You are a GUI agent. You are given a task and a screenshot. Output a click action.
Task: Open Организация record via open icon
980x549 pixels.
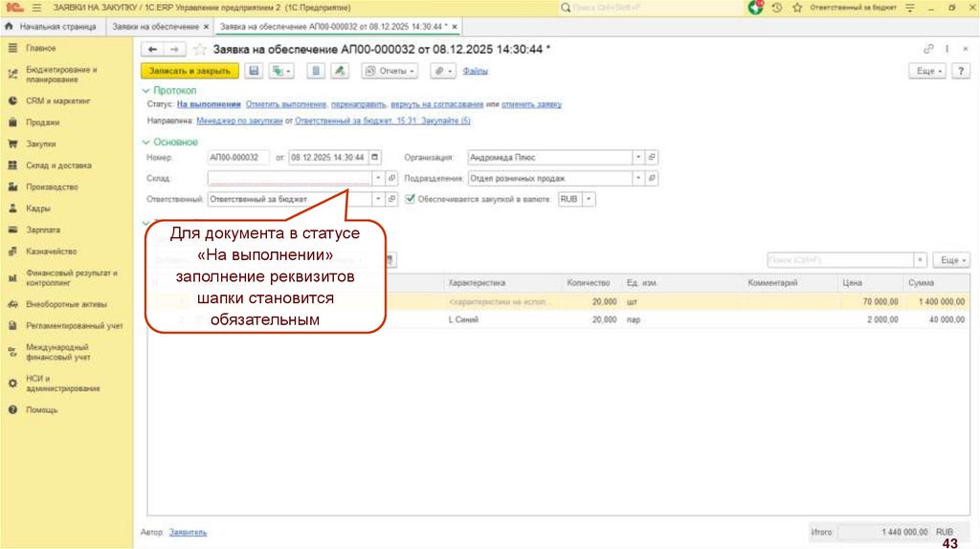[651, 158]
